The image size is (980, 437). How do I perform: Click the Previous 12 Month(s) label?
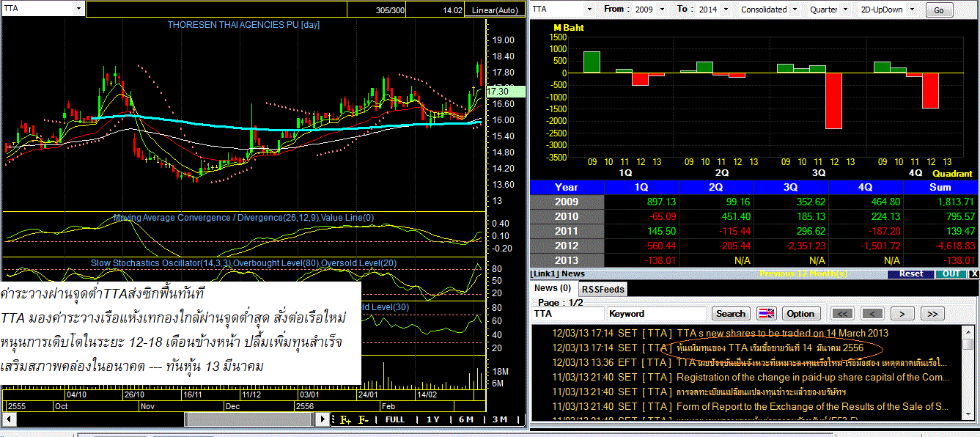click(803, 273)
